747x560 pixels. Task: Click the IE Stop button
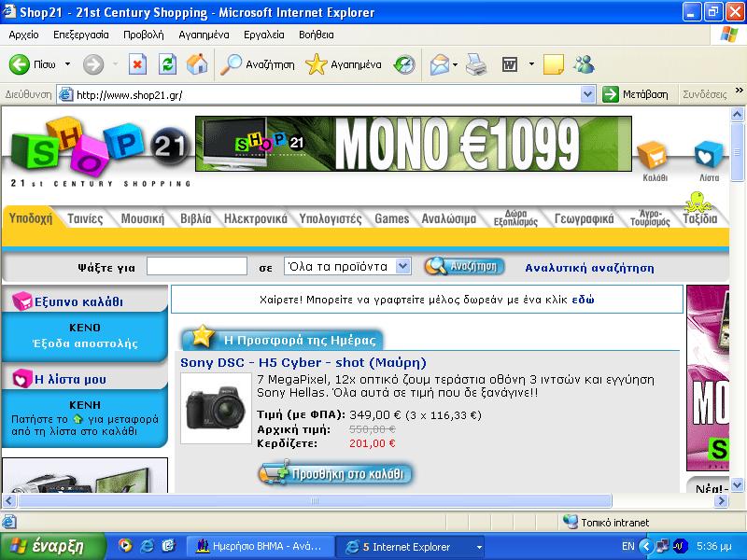click(137, 64)
